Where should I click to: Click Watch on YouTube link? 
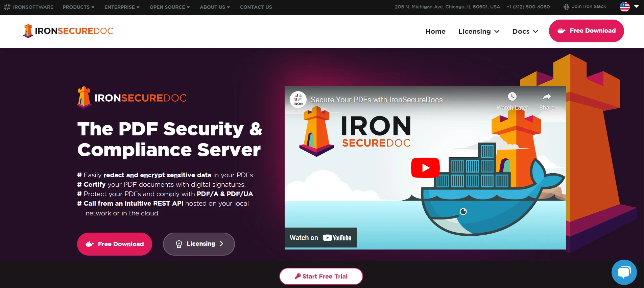pos(321,238)
